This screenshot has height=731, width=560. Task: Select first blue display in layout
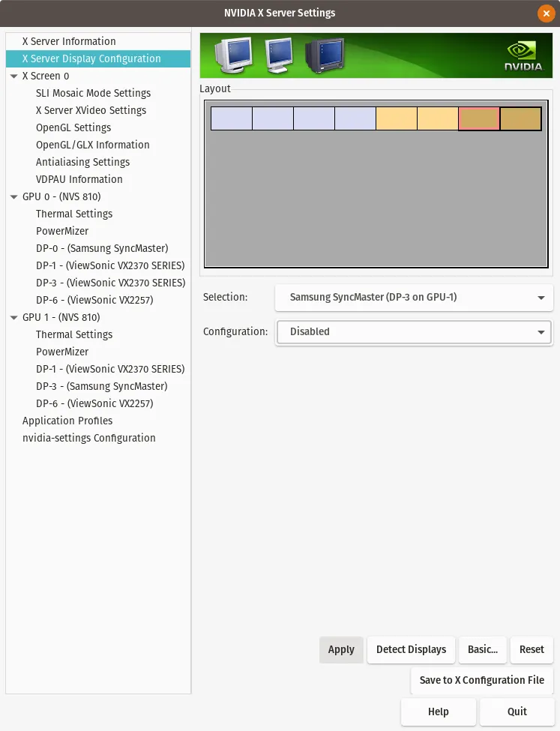(x=232, y=118)
